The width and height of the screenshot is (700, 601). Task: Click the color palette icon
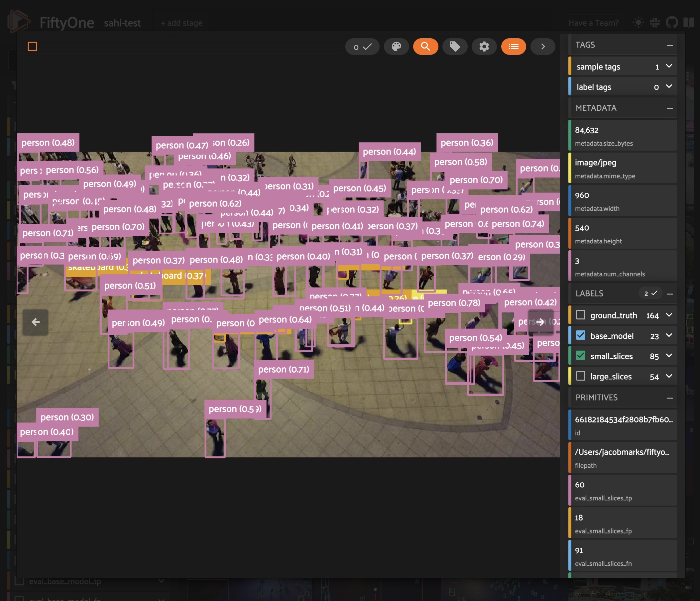click(x=396, y=46)
